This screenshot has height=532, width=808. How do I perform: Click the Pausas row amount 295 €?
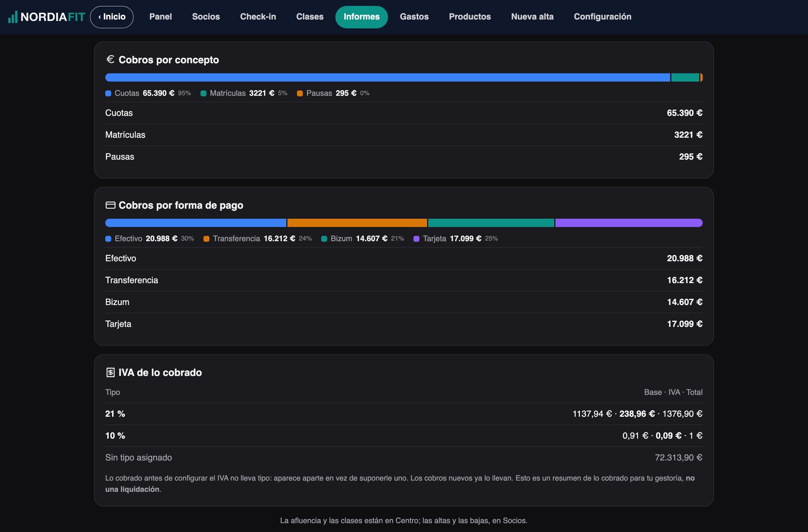pyautogui.click(x=691, y=157)
